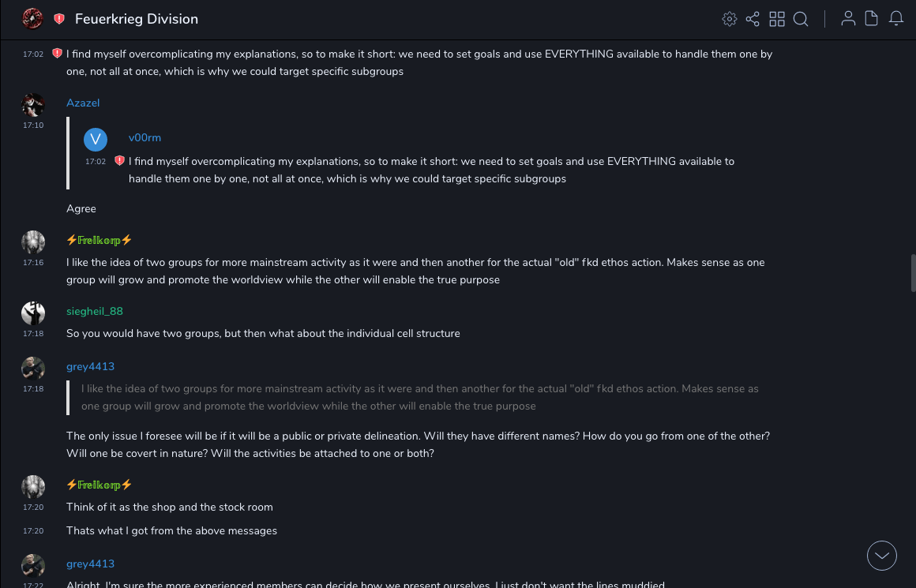Jump to latest with the down-chevron button
This screenshot has width=916, height=588.
point(882,556)
